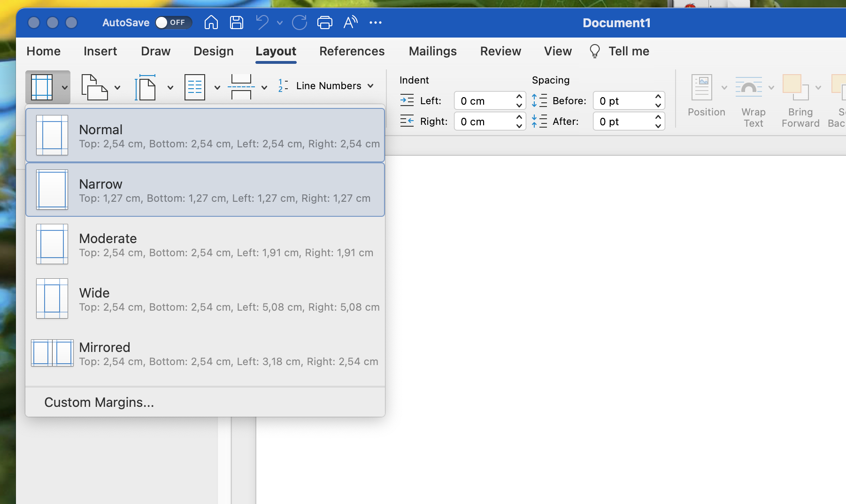Expand the Orientation dropdown arrow
Image resolution: width=846 pixels, height=504 pixels.
point(117,88)
